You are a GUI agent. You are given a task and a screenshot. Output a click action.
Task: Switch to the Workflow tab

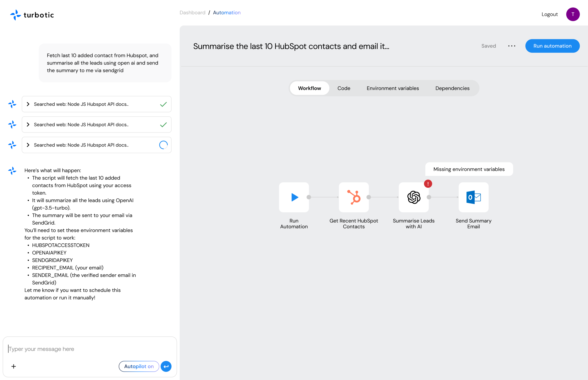309,88
